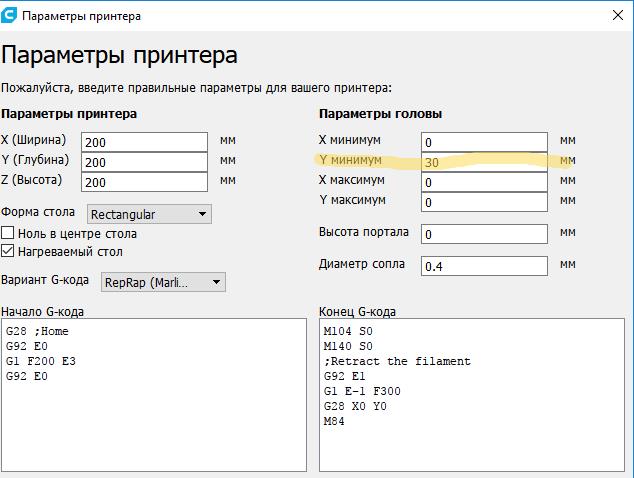Focus the 'Высота портала' gantry height field
The image size is (634, 478).
pos(483,234)
